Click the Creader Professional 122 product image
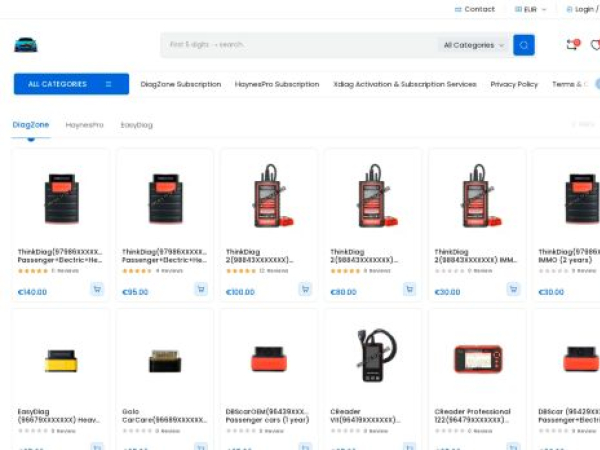This screenshot has height=450, width=600. point(478,359)
